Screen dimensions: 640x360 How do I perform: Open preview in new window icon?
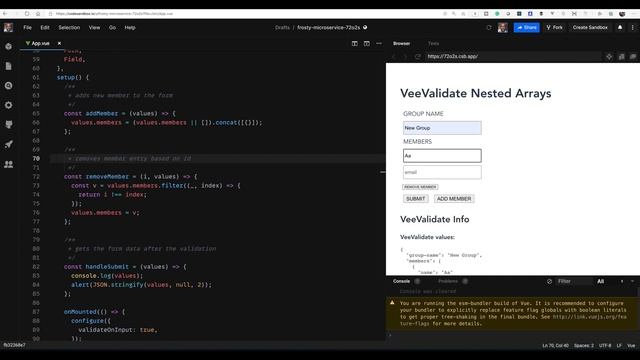coord(633,56)
